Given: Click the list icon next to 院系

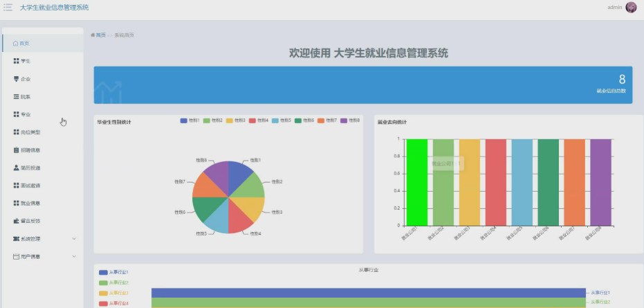Looking at the screenshot, I should coord(16,97).
